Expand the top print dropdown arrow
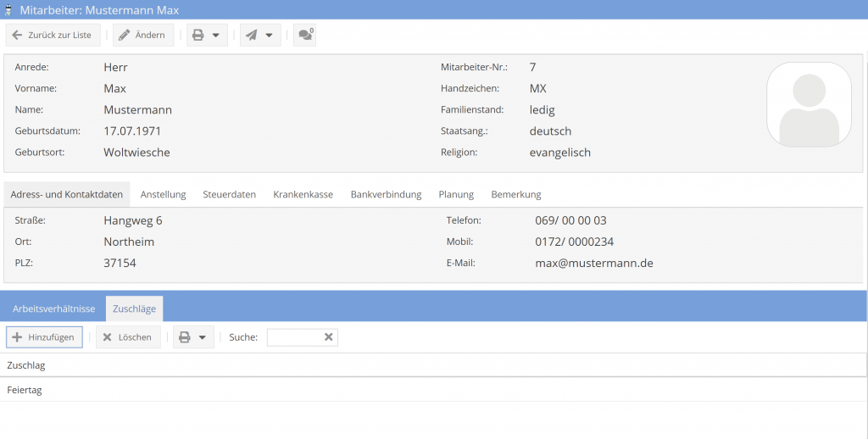The image size is (868, 439). point(216,36)
